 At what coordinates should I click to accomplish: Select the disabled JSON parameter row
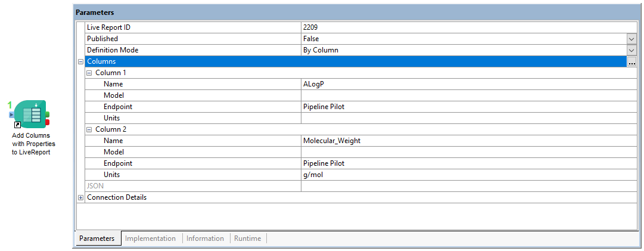tap(360, 186)
